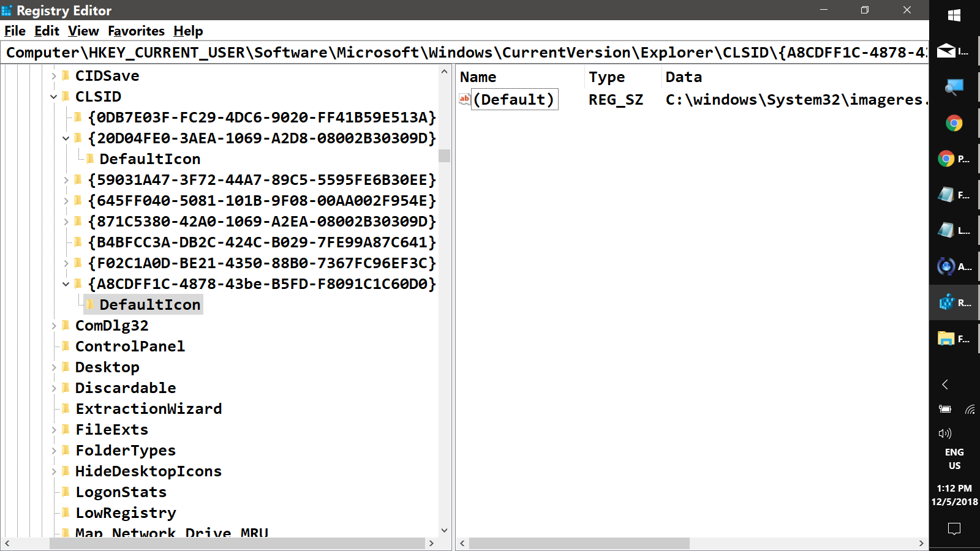Viewport: 980px width, 551px height.
Task: Collapse the {A8CDFF1C-4878...} key
Action: pyautogui.click(x=66, y=284)
